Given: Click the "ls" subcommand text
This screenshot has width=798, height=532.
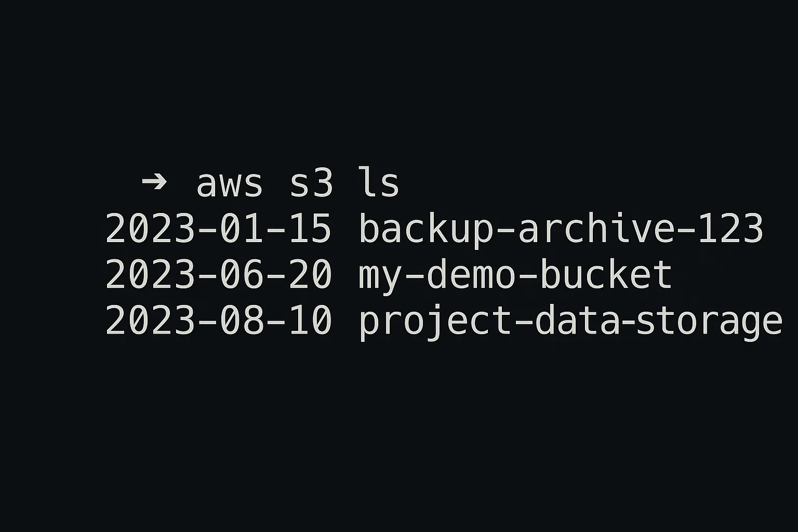Looking at the screenshot, I should click(378, 183).
